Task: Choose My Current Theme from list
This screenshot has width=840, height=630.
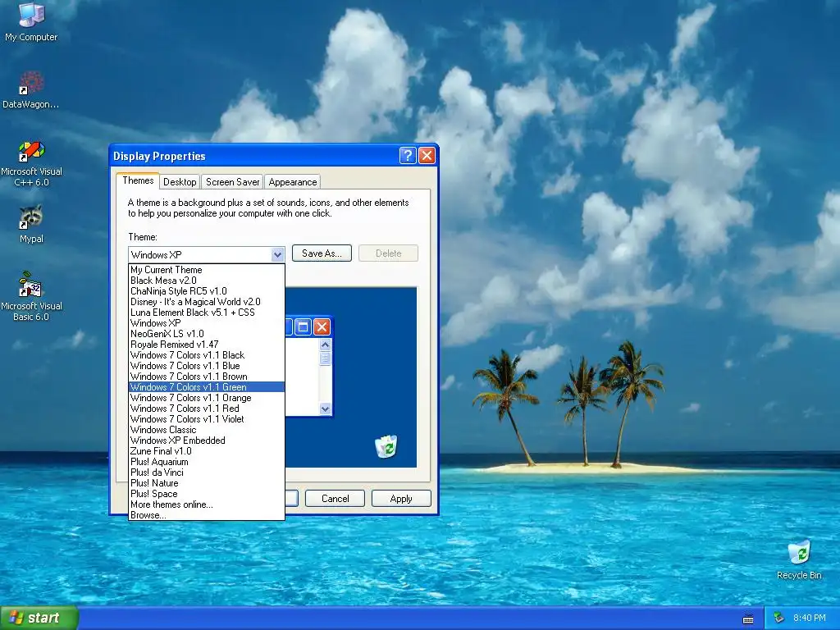Action: point(207,269)
